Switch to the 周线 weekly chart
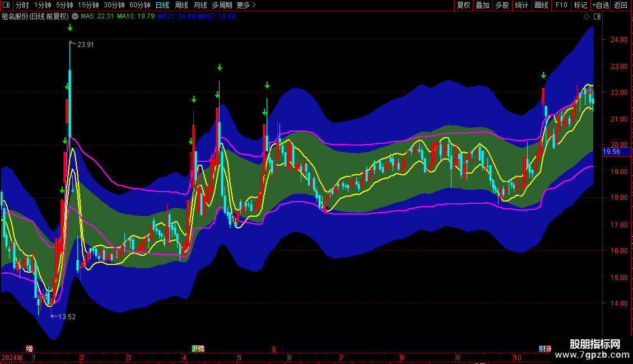The width and height of the screenshot is (633, 364). (182, 5)
